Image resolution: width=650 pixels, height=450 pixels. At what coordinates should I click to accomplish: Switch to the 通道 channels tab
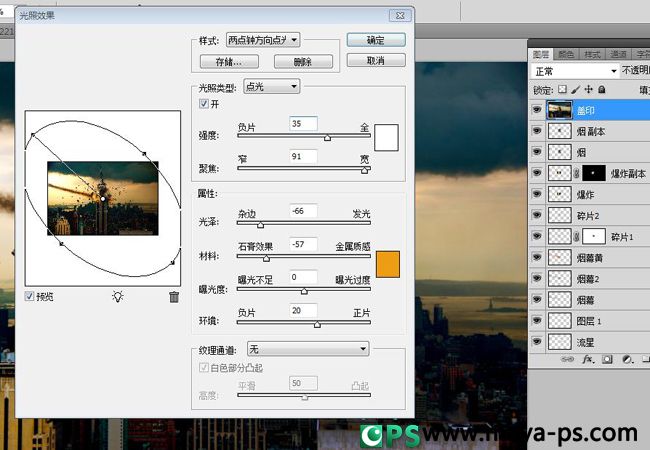(x=618, y=54)
